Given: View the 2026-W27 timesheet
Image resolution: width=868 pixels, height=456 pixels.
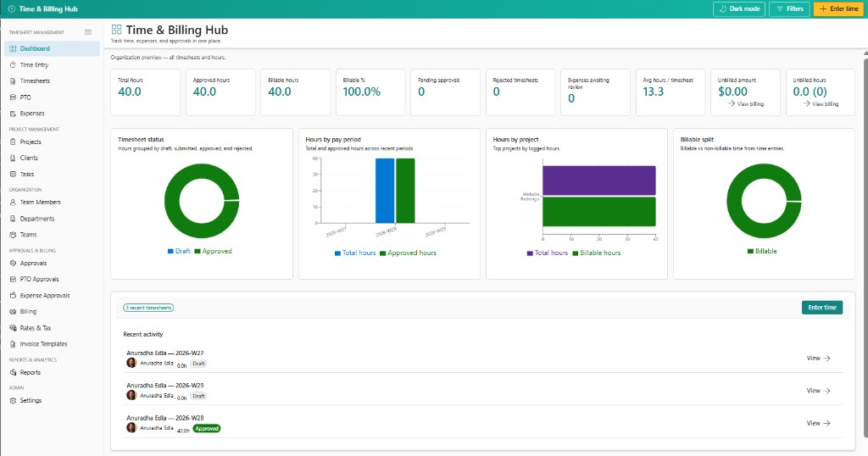Looking at the screenshot, I should 818,358.
